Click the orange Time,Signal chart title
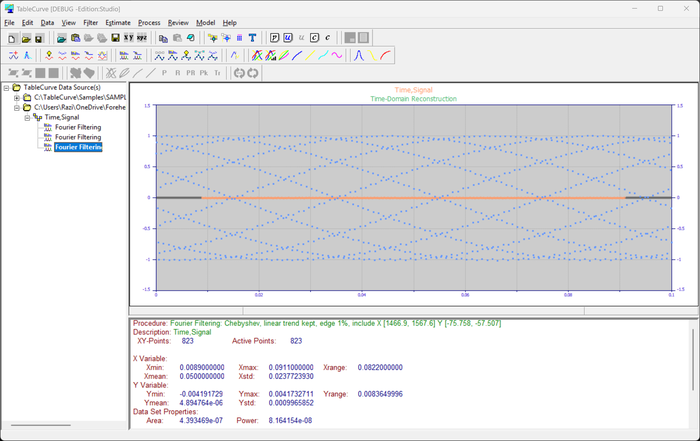The image size is (700, 441). click(413, 90)
